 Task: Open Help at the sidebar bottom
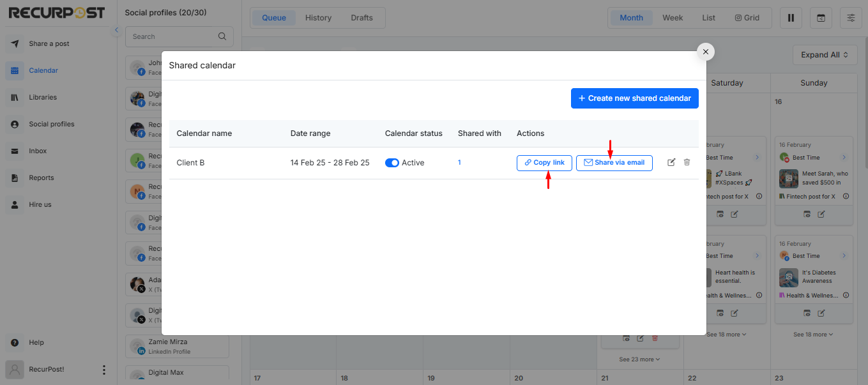36,342
